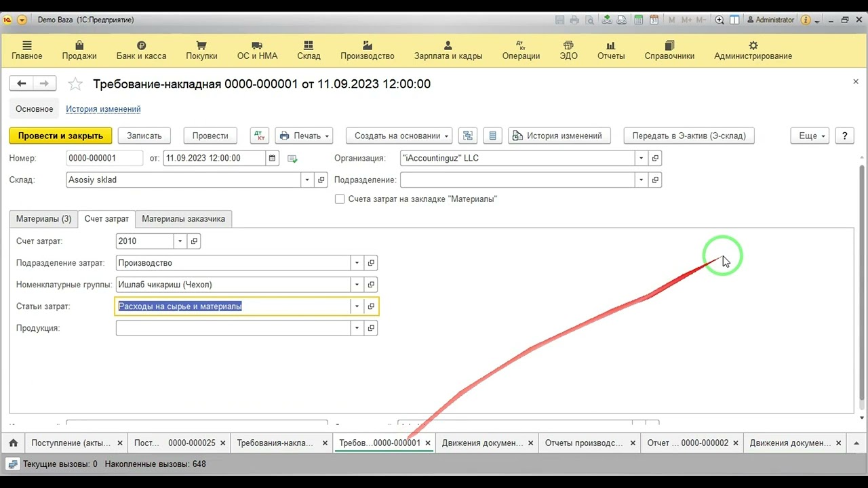Screen dimensions: 868x488
Task: Expand the Подразделение dropdown
Action: [x=641, y=180]
